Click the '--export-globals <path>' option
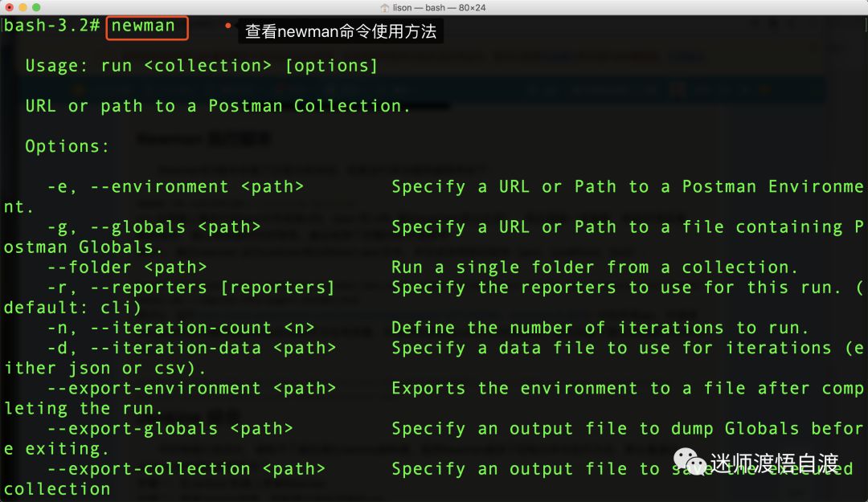 (170, 428)
